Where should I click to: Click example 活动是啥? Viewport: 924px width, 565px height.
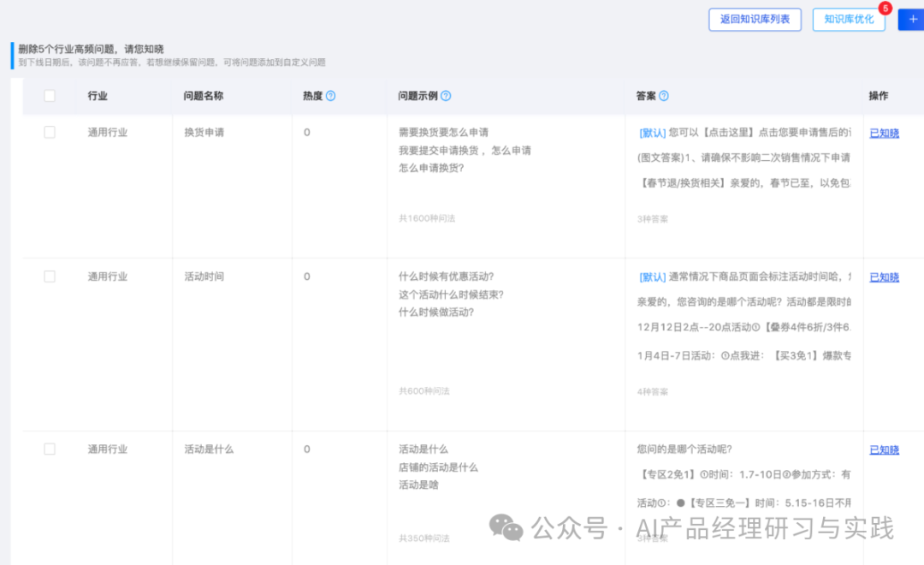[418, 485]
